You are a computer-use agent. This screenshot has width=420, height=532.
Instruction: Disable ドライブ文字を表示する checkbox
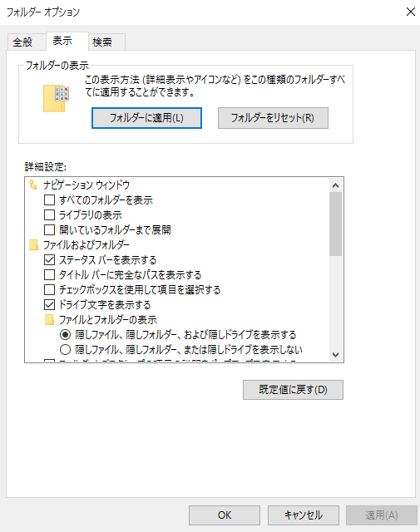(x=50, y=305)
